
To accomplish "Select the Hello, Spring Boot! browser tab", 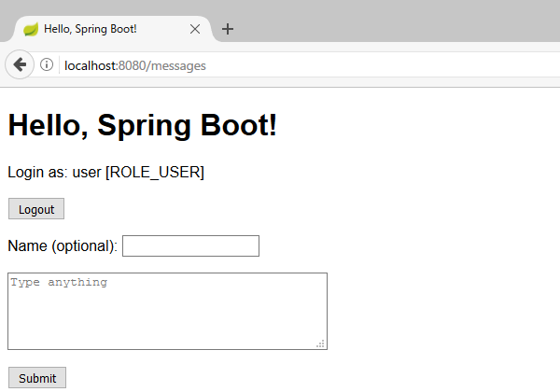I will (x=103, y=29).
